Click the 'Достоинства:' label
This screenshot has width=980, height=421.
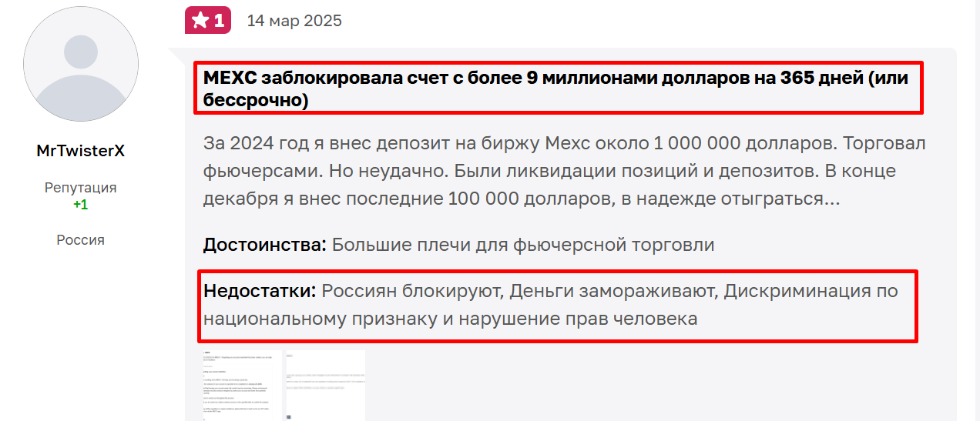click(x=265, y=245)
